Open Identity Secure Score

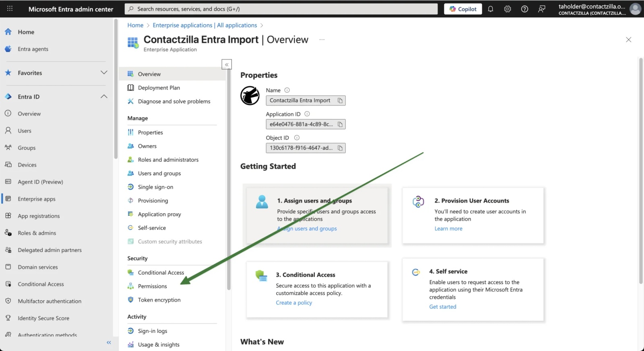pyautogui.click(x=43, y=318)
